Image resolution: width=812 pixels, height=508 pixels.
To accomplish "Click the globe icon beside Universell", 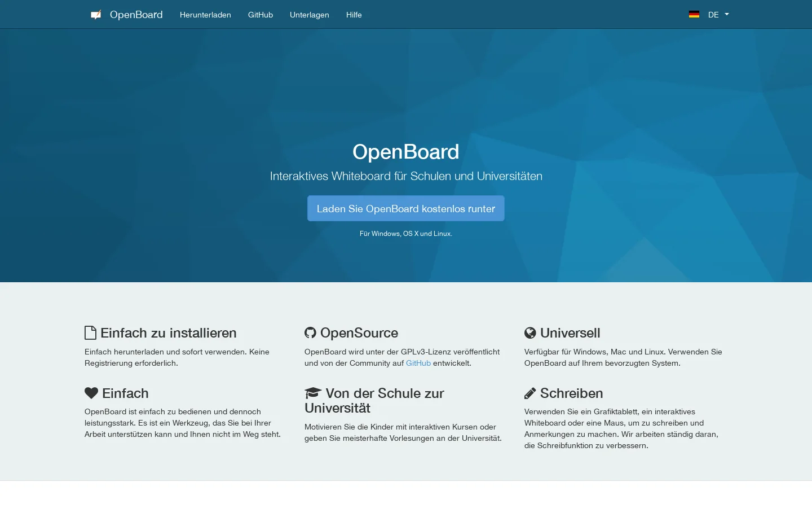I will [530, 333].
